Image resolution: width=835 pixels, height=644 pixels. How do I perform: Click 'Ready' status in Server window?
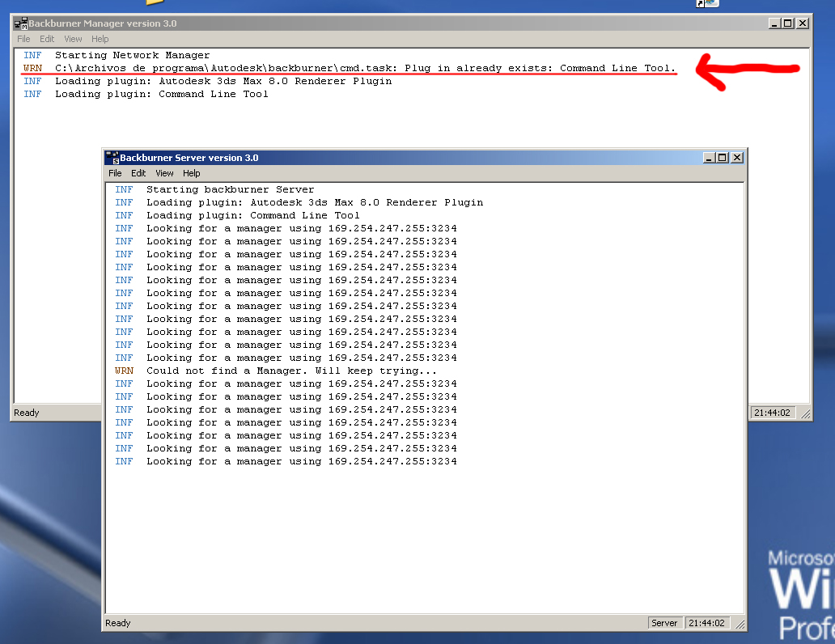pyautogui.click(x=117, y=623)
